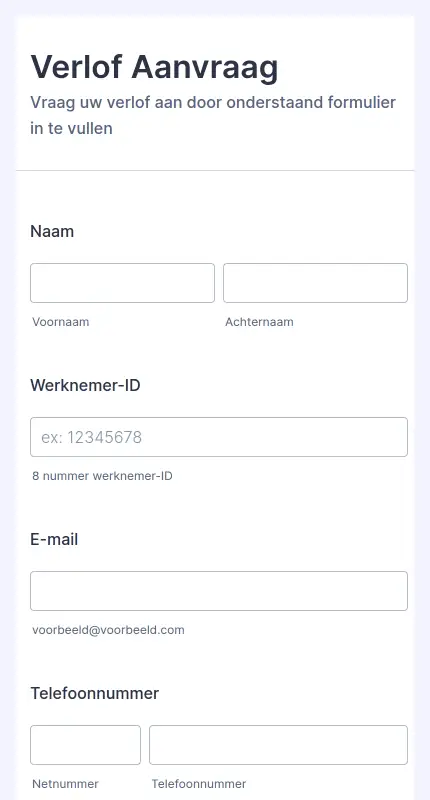Screen dimensions: 430x800
Task: Select the Achternaam sublabel text
Action: (259, 322)
